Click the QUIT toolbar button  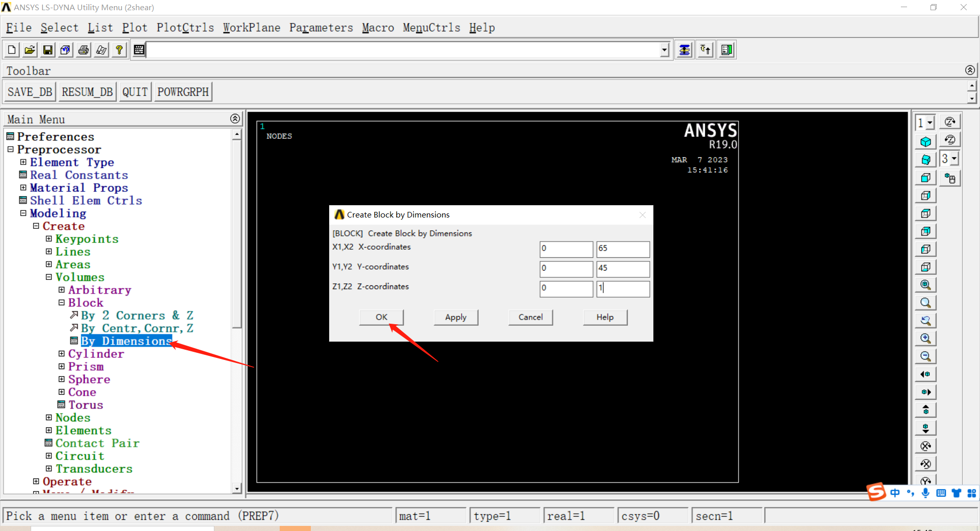click(x=135, y=92)
